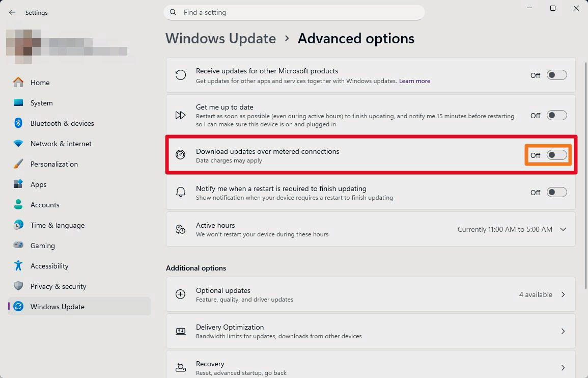Click the Time & language globe icon
This screenshot has height=378, width=588.
click(x=18, y=225)
